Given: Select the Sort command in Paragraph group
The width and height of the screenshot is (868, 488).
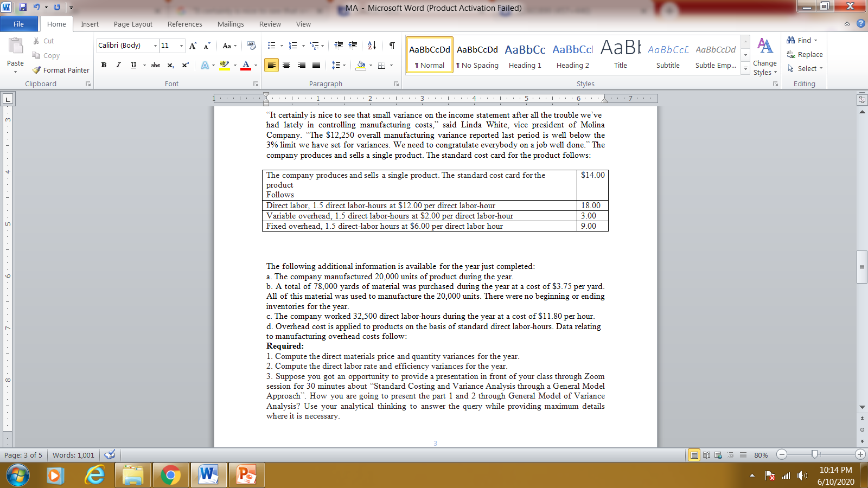Looking at the screenshot, I should (x=372, y=46).
